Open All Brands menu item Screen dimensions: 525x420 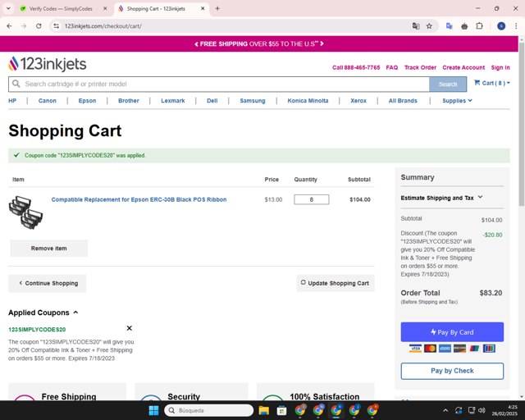click(x=403, y=101)
